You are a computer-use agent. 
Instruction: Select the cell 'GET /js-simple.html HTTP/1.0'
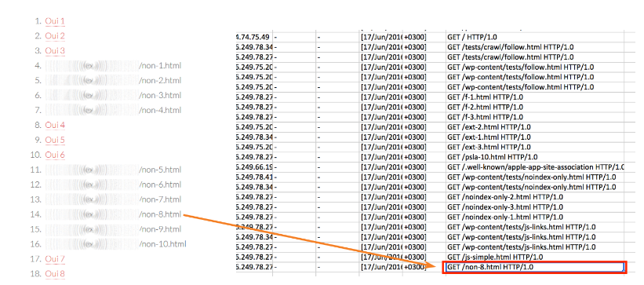[534, 257]
